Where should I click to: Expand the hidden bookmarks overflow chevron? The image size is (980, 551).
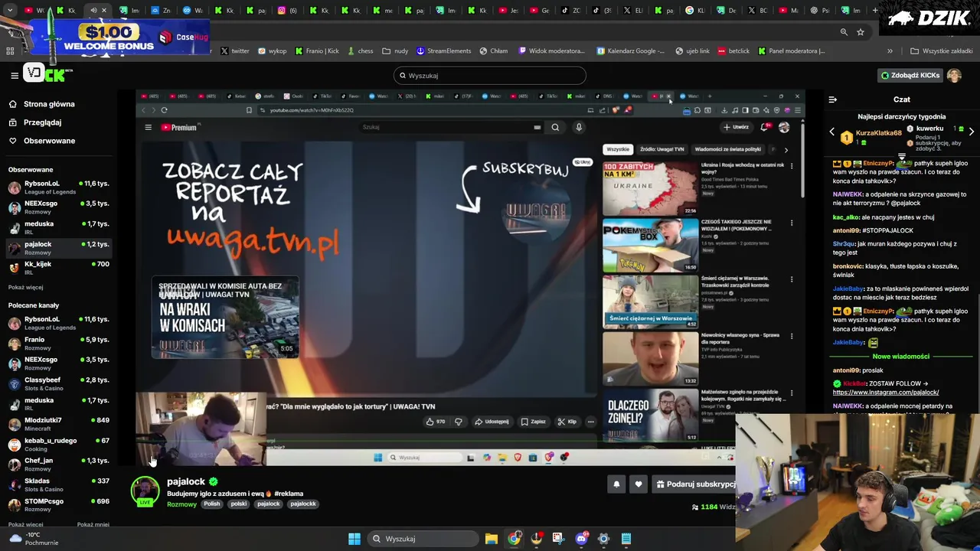890,51
